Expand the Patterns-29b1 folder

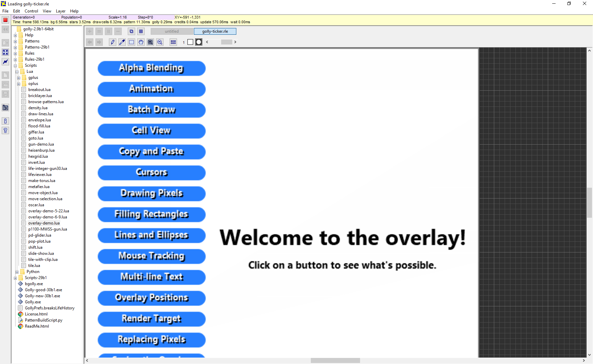click(x=15, y=48)
